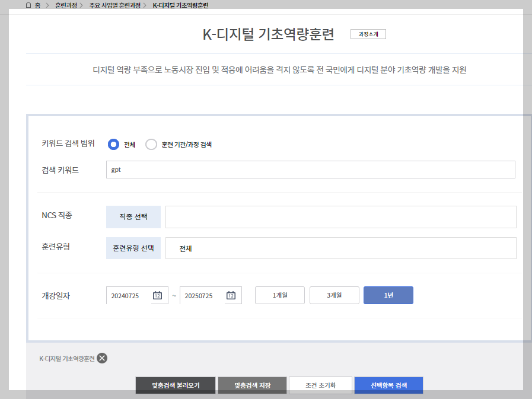The height and width of the screenshot is (399, 532).
Task: Open the 훈련유형 선택 training type selector
Action: click(x=133, y=247)
